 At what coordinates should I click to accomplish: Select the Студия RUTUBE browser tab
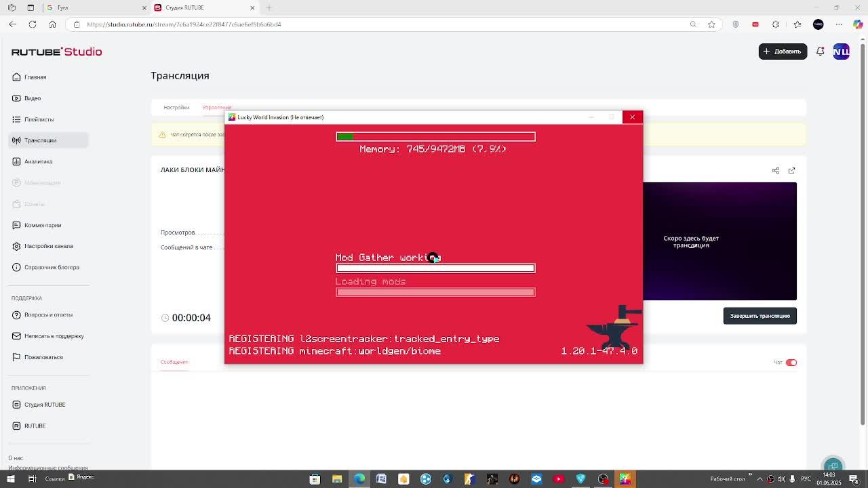pos(203,7)
